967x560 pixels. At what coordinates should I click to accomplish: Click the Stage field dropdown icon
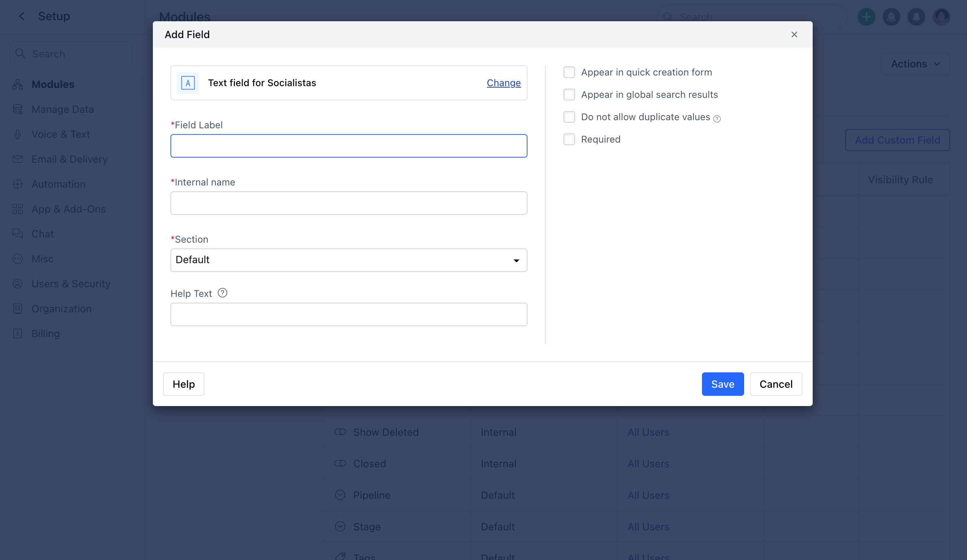pyautogui.click(x=340, y=526)
